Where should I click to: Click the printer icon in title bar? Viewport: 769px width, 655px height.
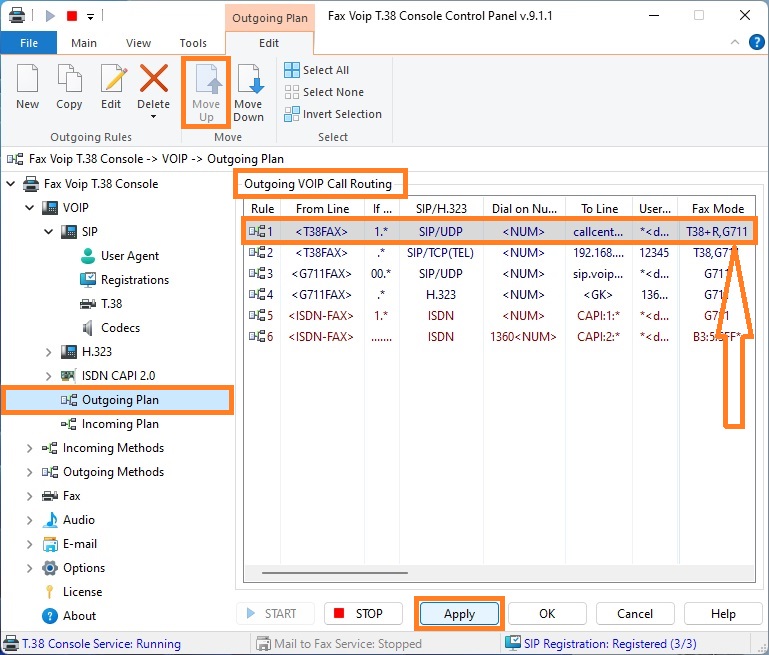pos(17,16)
